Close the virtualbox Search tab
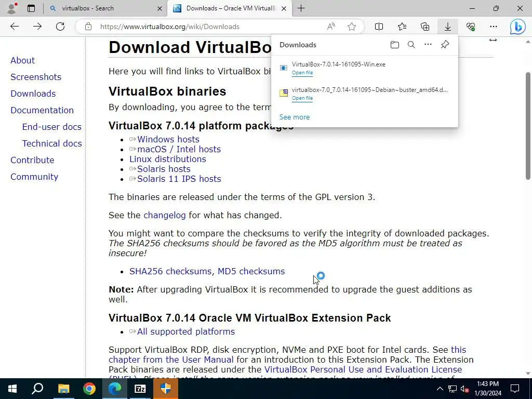Screen dimensions: 532x399 point(159,8)
